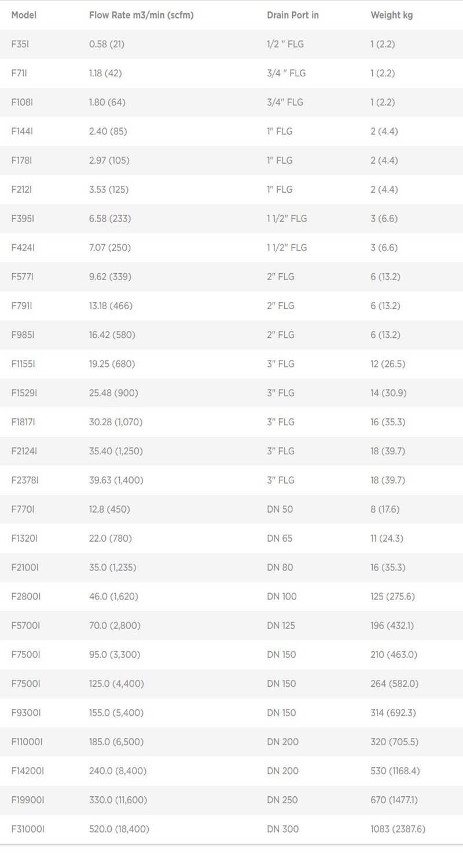463x868 pixels.
Task: Click weight value 1083 (2387.6)
Action: 398,829
